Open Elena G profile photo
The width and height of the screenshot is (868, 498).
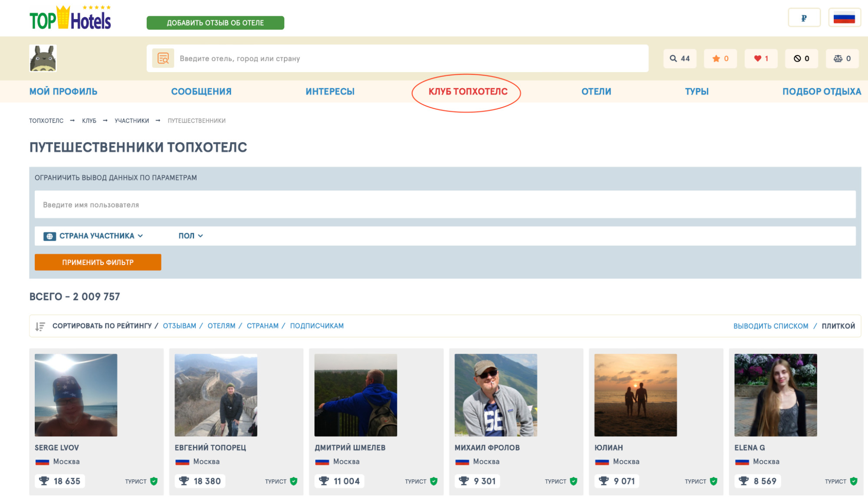click(776, 395)
